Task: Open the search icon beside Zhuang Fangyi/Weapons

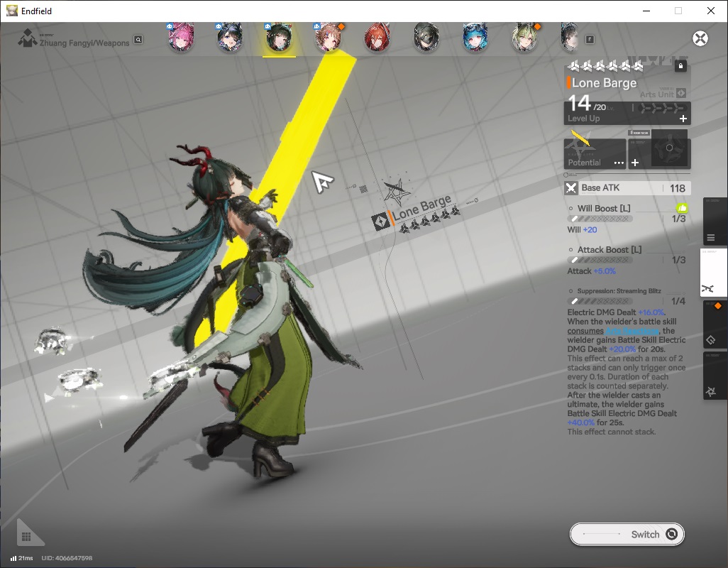Action: pyautogui.click(x=138, y=40)
